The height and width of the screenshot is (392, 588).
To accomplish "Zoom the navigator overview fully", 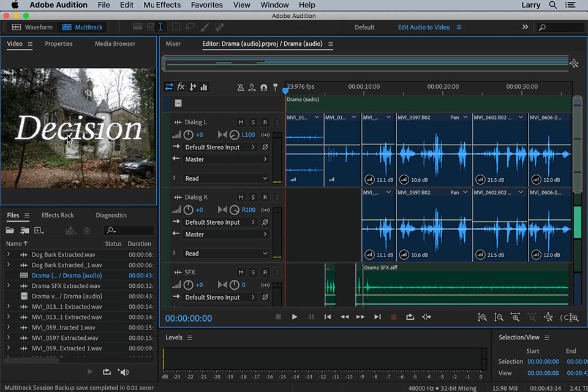I will pyautogui.click(x=574, y=64).
